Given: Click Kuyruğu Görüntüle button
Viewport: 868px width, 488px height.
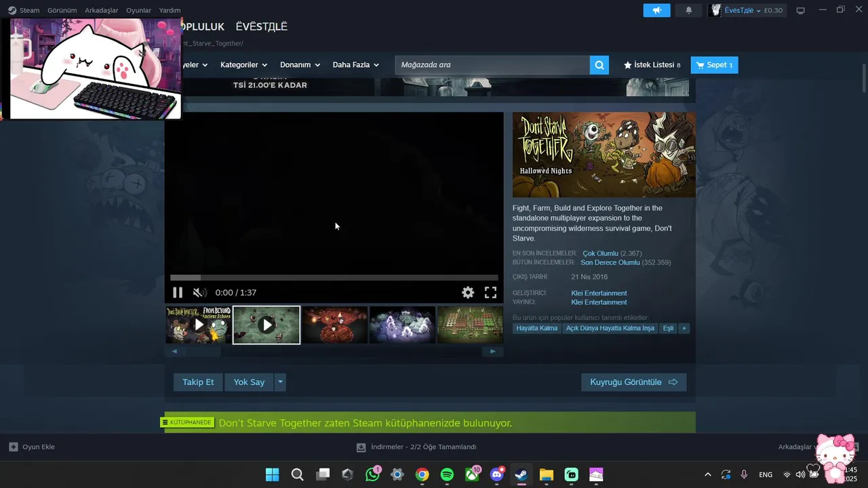Looking at the screenshot, I should click(633, 382).
